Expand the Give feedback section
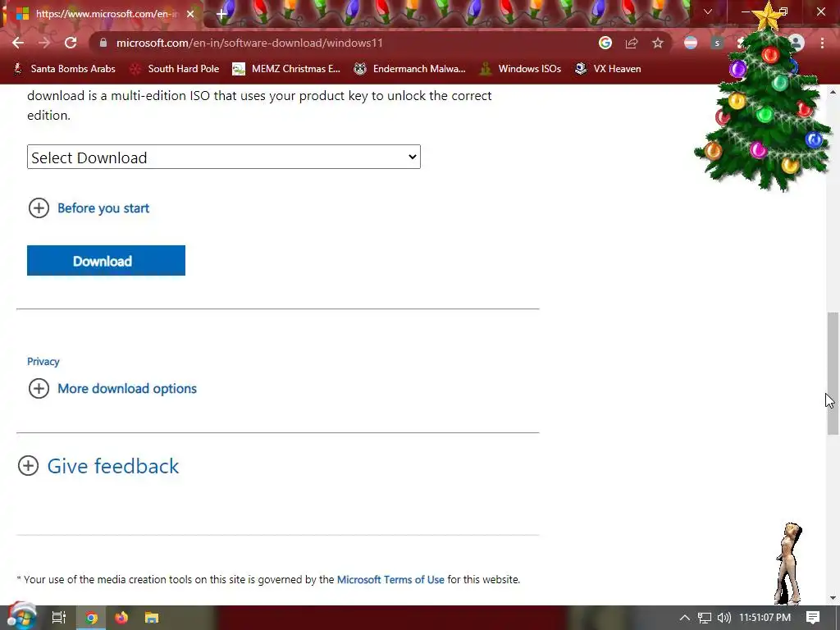This screenshot has width=840, height=630. pos(98,466)
